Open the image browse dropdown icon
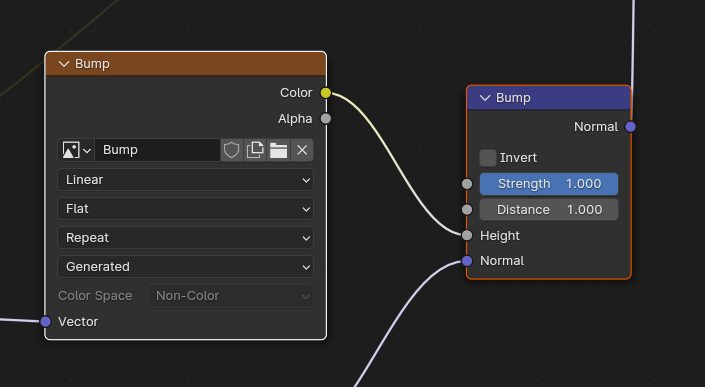Screen dimensions: 705x387 click(x=76, y=150)
